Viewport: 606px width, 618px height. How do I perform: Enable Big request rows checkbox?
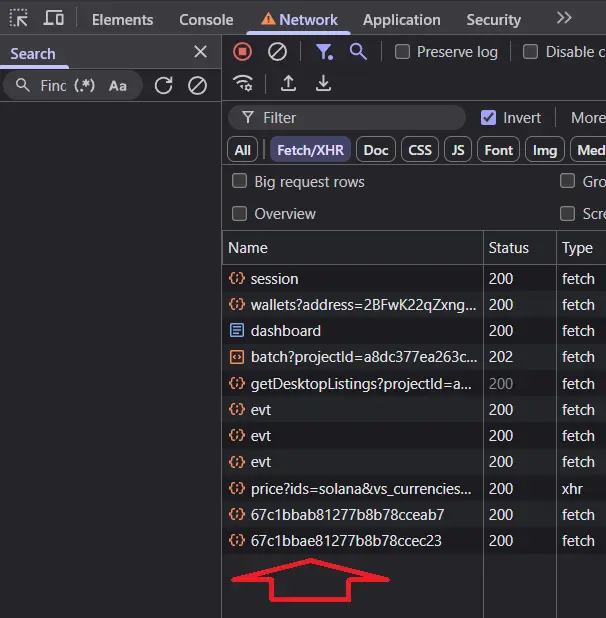click(240, 181)
